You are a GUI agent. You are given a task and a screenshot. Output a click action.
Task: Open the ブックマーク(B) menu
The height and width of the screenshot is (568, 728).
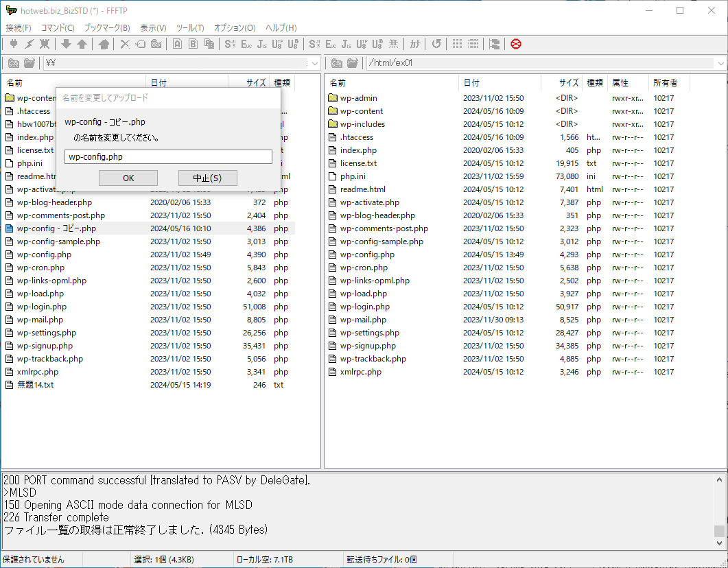[x=106, y=28]
